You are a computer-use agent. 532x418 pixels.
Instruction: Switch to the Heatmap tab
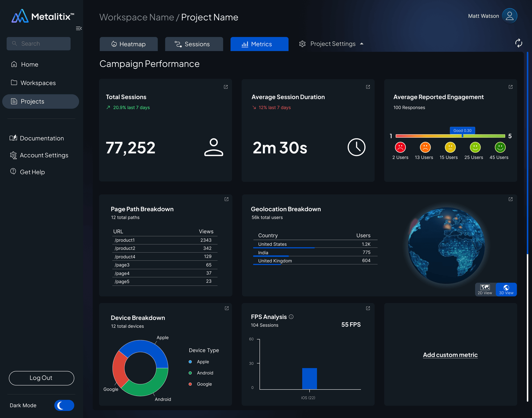point(129,44)
